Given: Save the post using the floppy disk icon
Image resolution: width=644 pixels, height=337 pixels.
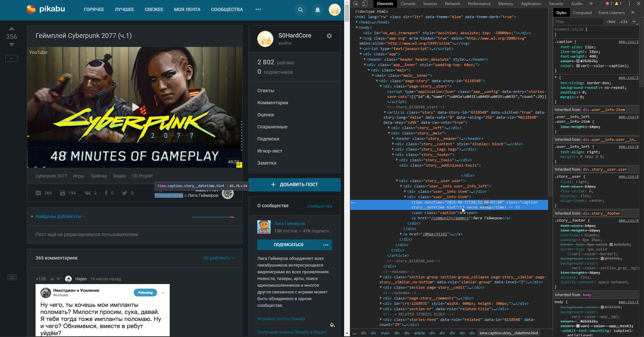Looking at the screenshot, I should tap(62, 193).
